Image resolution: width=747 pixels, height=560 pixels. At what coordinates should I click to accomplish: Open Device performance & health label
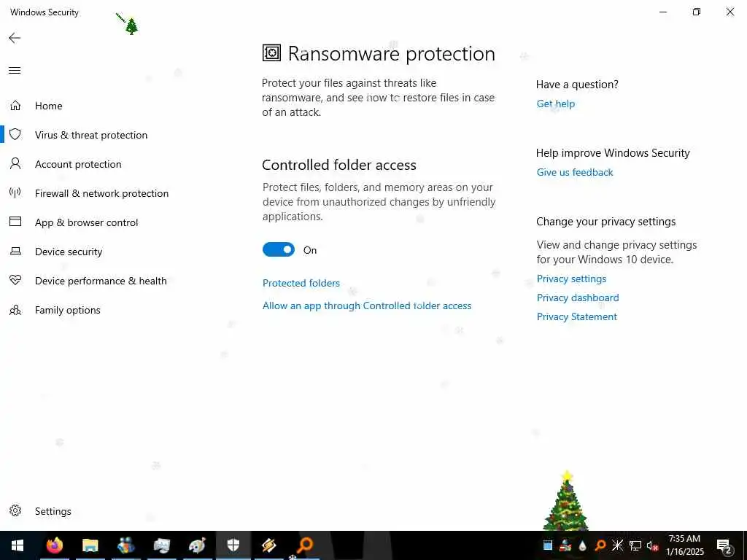(x=101, y=281)
